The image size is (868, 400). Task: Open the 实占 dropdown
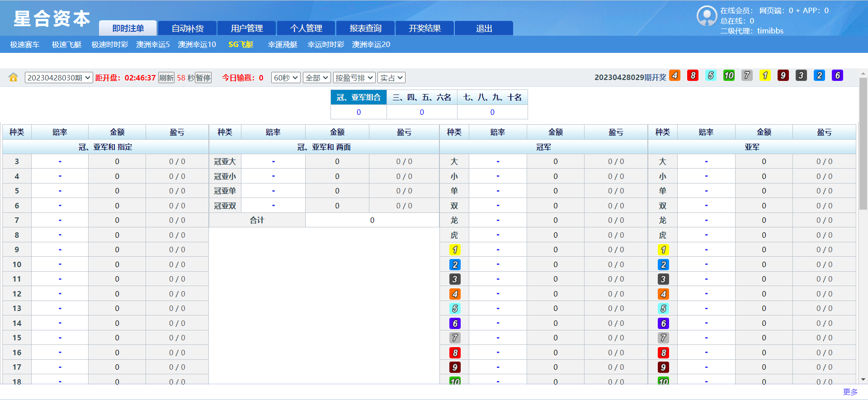[391, 78]
